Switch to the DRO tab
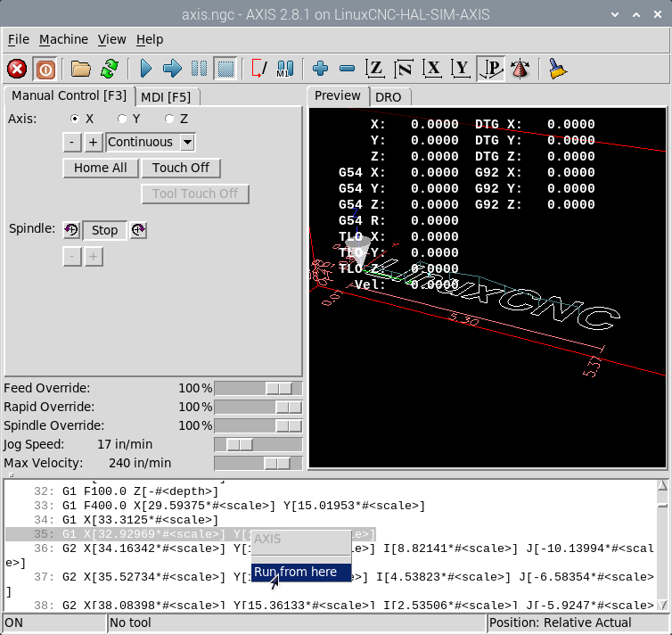 pos(388,96)
